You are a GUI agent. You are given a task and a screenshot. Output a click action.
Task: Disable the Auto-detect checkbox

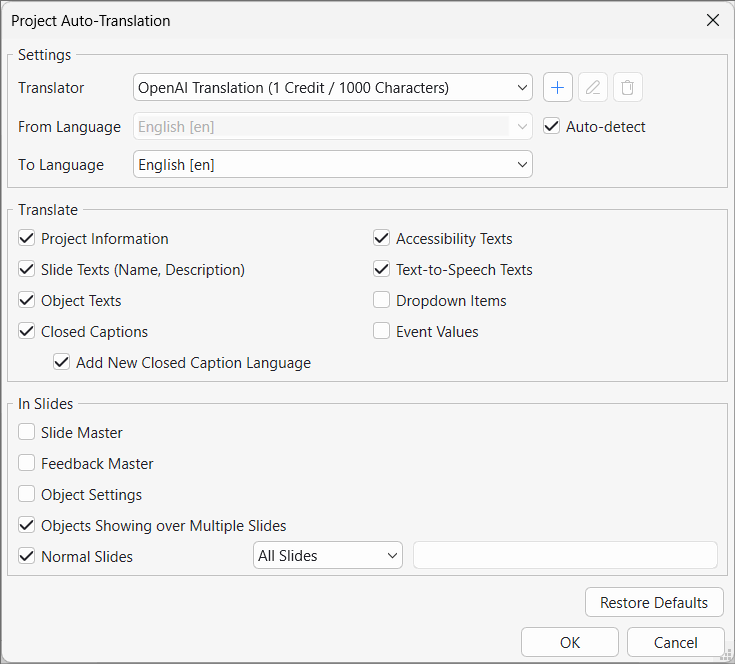[551, 127]
